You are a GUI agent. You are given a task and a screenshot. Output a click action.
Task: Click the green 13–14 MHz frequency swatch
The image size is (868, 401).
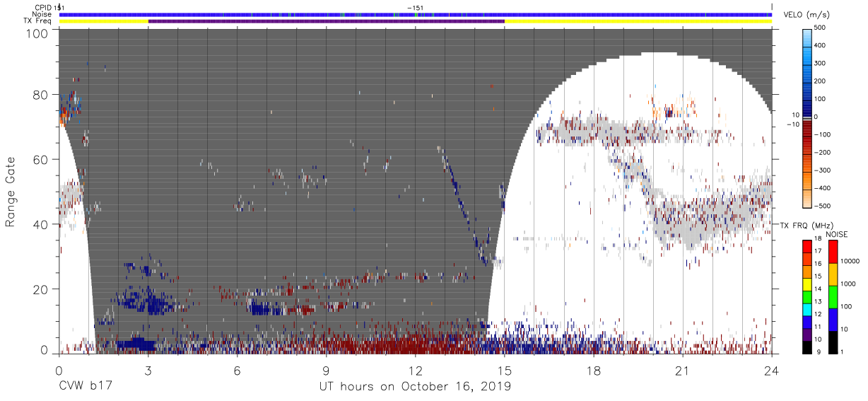(807, 296)
